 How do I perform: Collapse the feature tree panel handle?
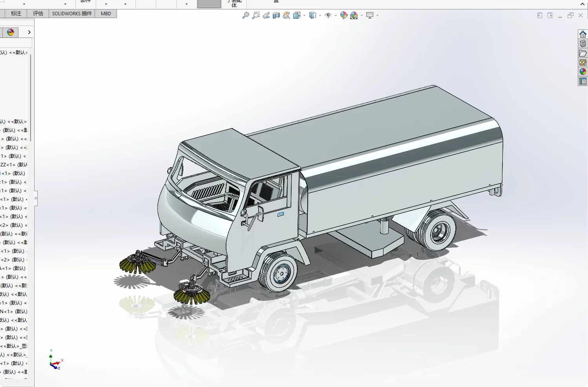[36, 198]
